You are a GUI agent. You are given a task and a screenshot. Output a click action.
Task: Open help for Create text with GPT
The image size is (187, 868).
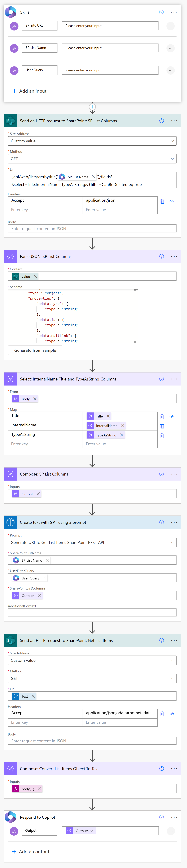click(161, 522)
